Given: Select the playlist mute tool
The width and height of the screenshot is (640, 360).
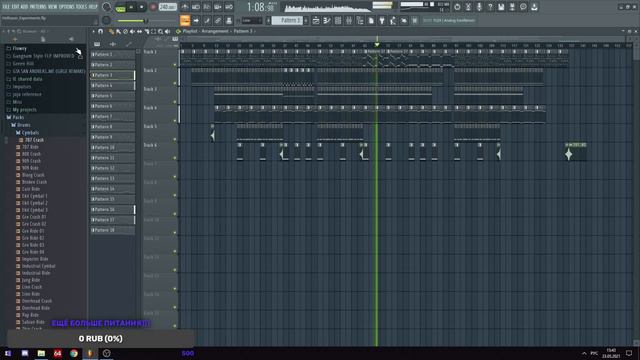Looking at the screenshot, I should pos(132,31).
